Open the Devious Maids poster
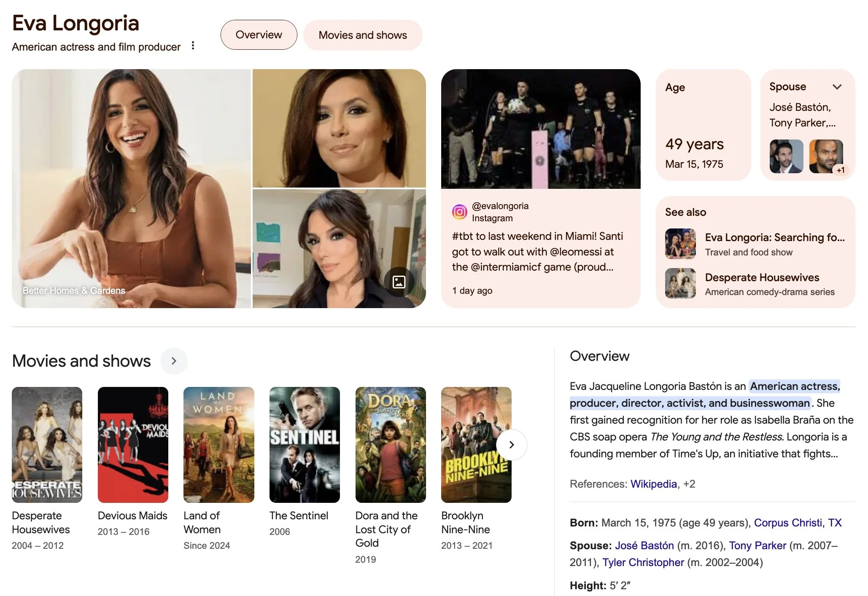Viewport: 868px width, 596px height. pos(133,445)
